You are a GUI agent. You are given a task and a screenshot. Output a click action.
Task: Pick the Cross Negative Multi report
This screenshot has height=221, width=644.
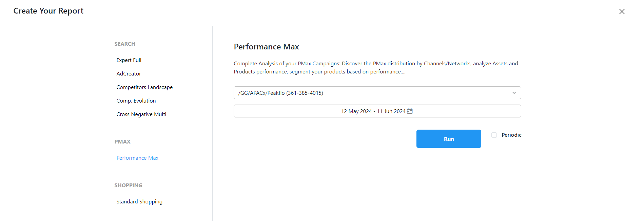pyautogui.click(x=141, y=114)
